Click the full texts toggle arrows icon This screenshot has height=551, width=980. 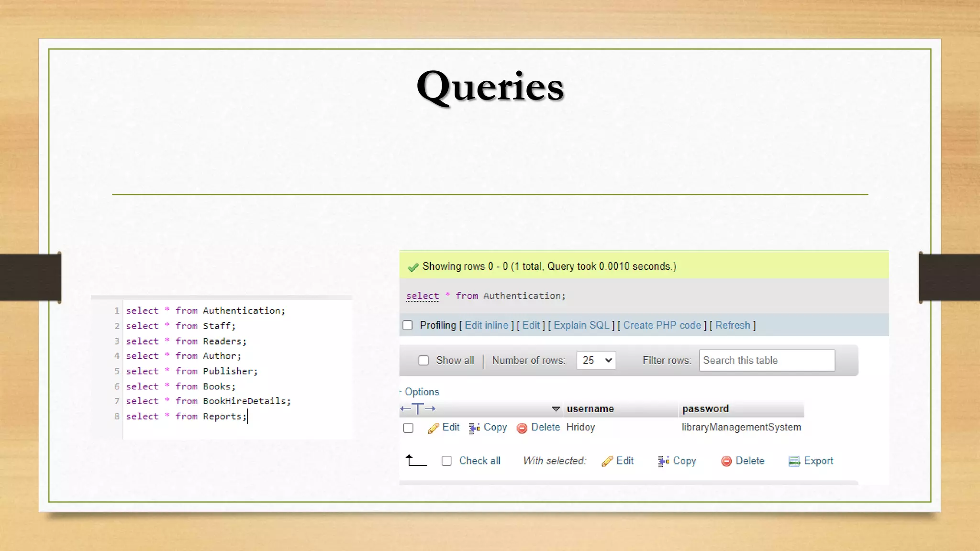418,409
